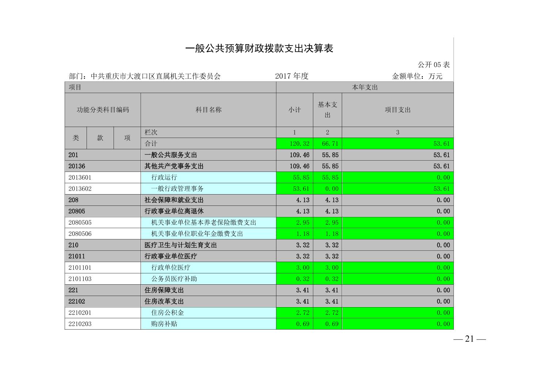Click the 金额单位：万元 label
The image size is (555, 392).
click(x=417, y=76)
